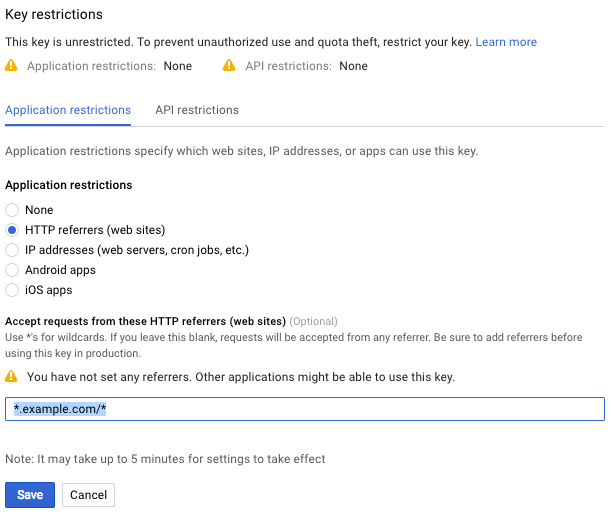Click the 'not set any referrers' warning text
The height and width of the screenshot is (516, 612).
point(240,377)
